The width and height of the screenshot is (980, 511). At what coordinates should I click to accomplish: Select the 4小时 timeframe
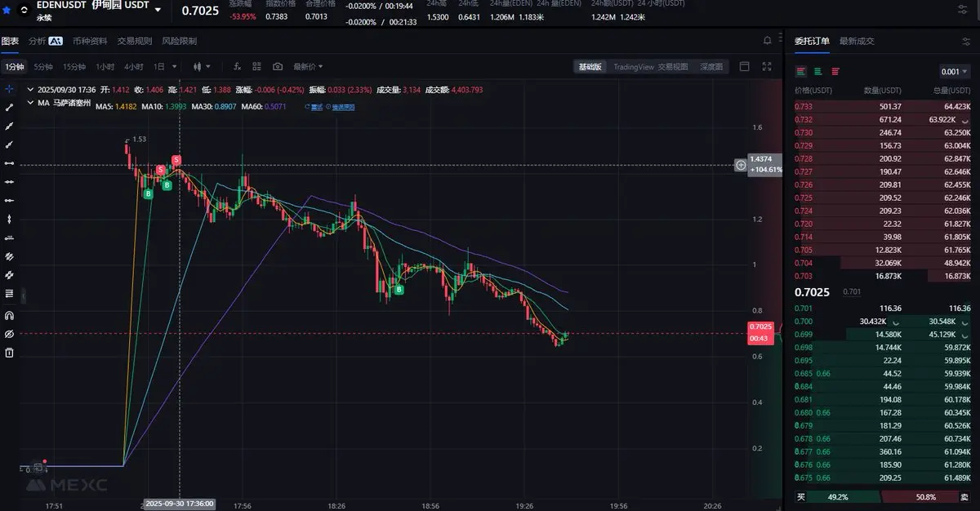click(134, 67)
